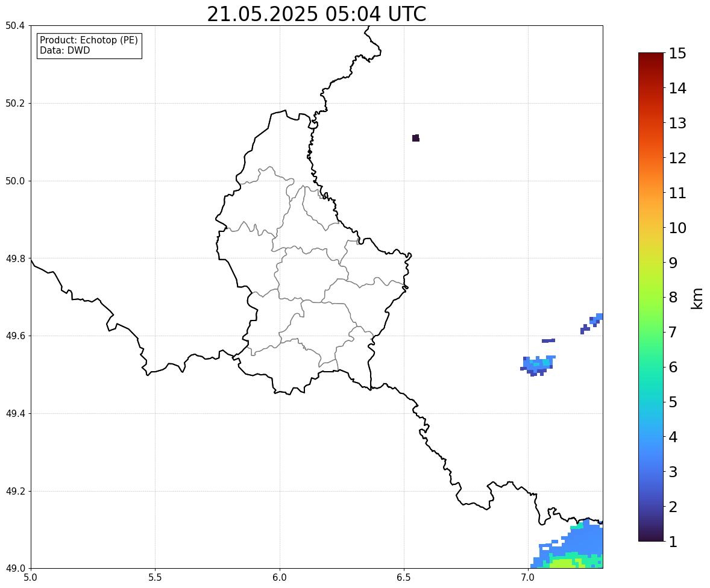Click the longitude label 6.0
Screen dimensions: 710x588
click(x=280, y=578)
